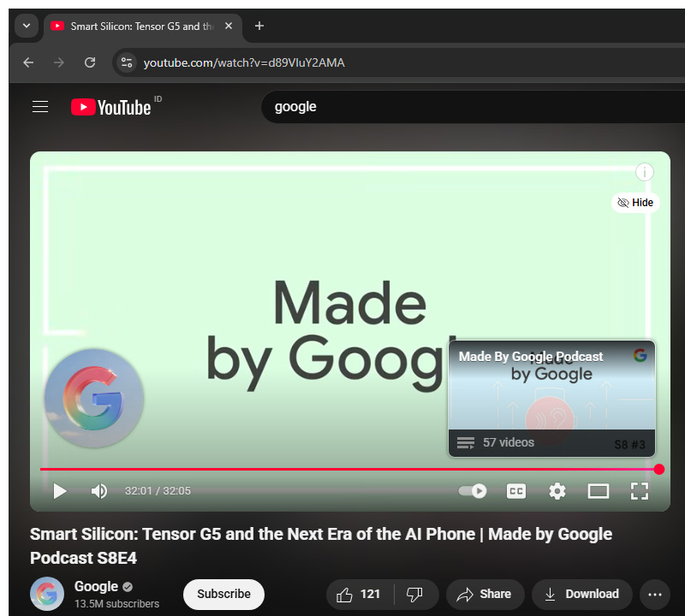Enter full screen mode
This screenshot has width=685, height=616.
(x=640, y=491)
